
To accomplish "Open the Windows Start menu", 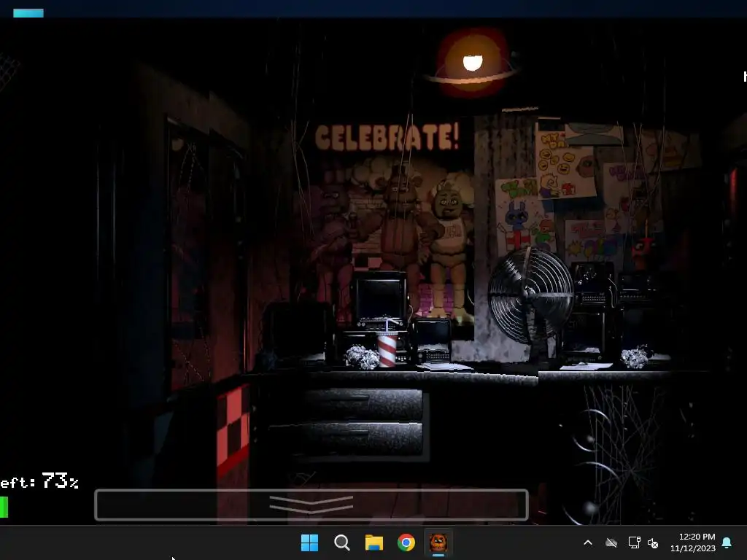I will [x=309, y=542].
